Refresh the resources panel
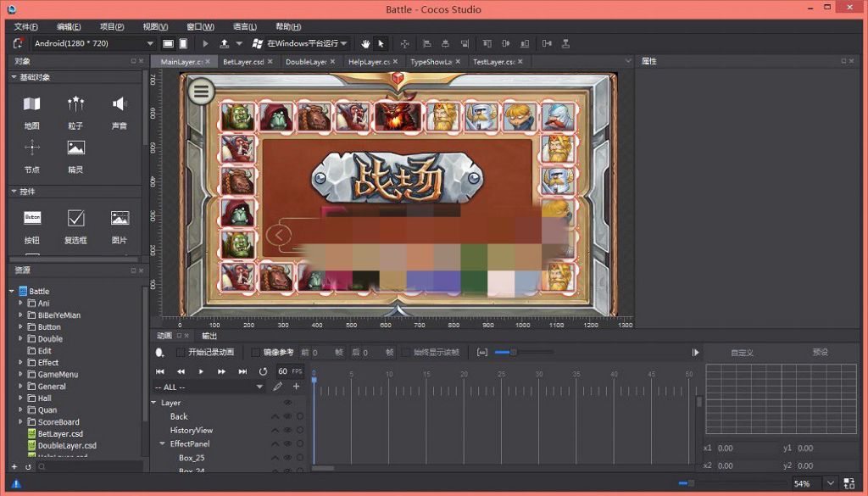 [28, 466]
